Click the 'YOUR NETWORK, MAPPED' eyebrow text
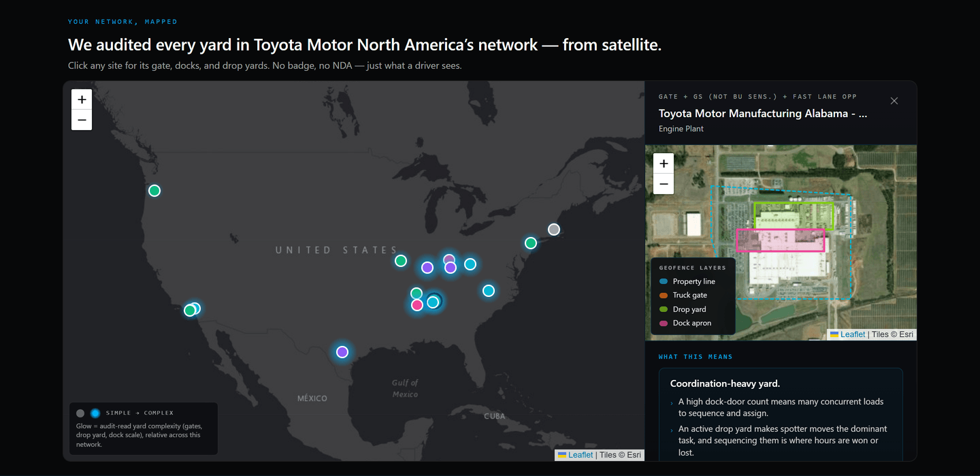Image resolution: width=980 pixels, height=476 pixels. pos(122,22)
